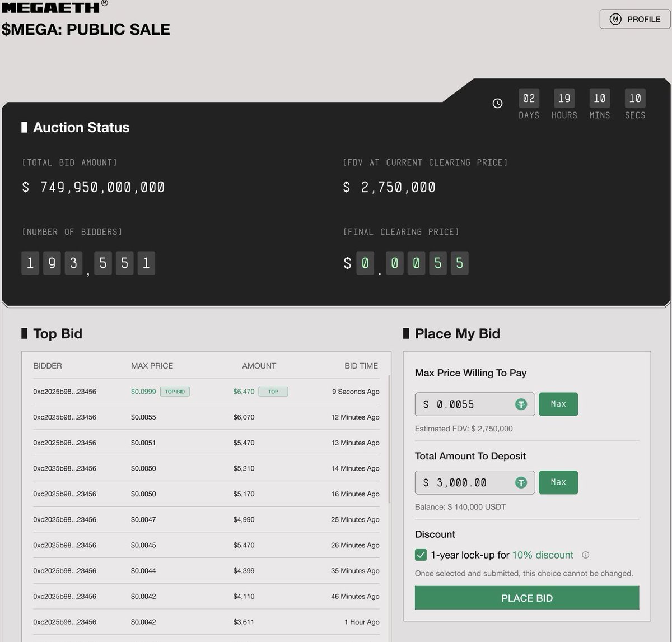Focus the Max Price Willing To Pay field
The image size is (672, 642).
[x=475, y=404]
